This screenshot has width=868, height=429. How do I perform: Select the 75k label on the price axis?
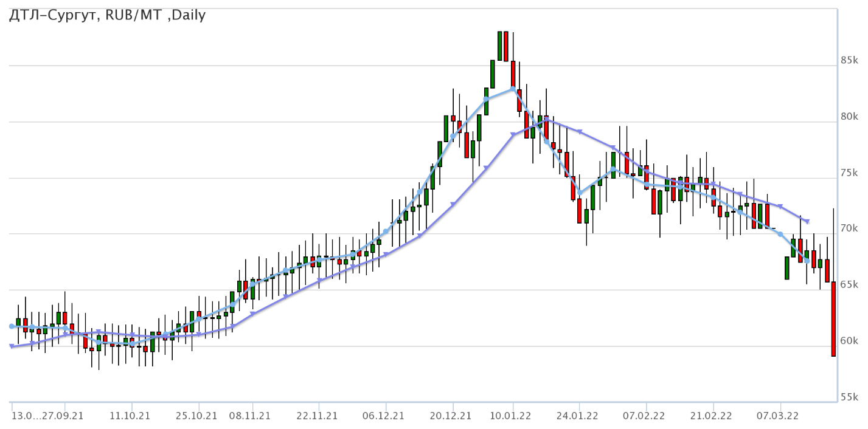click(849, 173)
